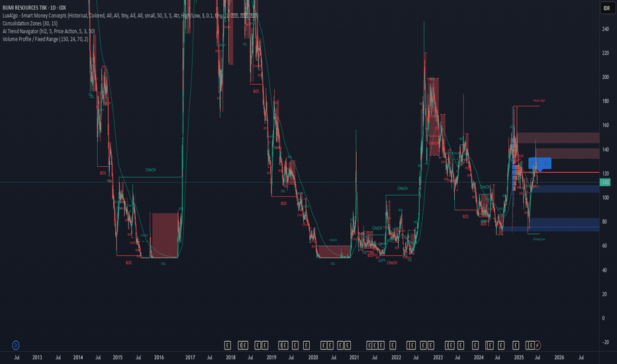The width and height of the screenshot is (617, 364).
Task: Click the upper red supply zone near 150
Action: pyautogui.click(x=558, y=138)
